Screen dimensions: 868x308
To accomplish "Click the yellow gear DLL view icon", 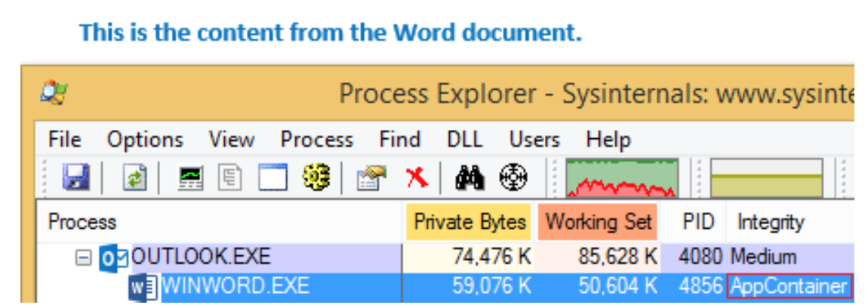I will 315,177.
